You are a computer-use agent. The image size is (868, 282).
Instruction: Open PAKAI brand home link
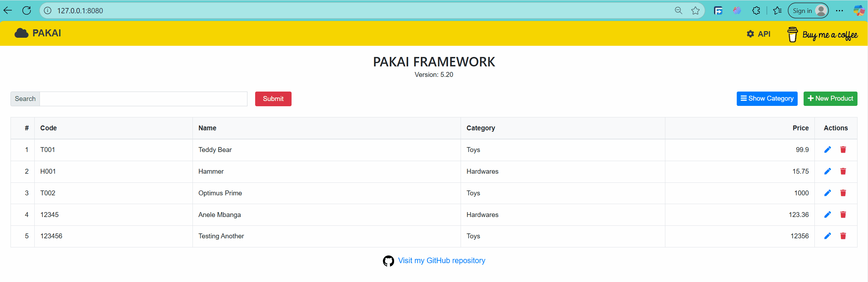38,33
